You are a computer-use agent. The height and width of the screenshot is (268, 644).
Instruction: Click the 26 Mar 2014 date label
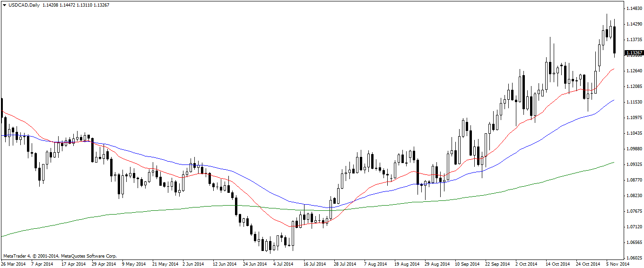pos(14,264)
